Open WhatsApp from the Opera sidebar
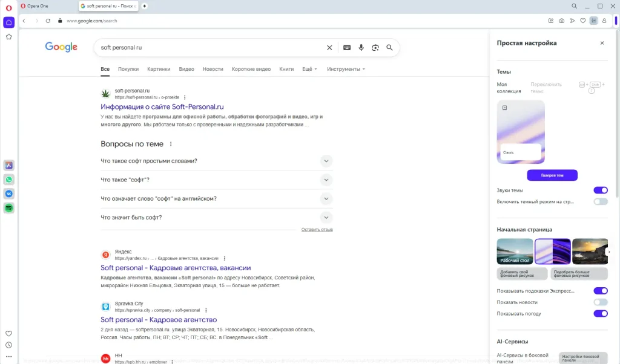The width and height of the screenshot is (620, 364). [9, 180]
